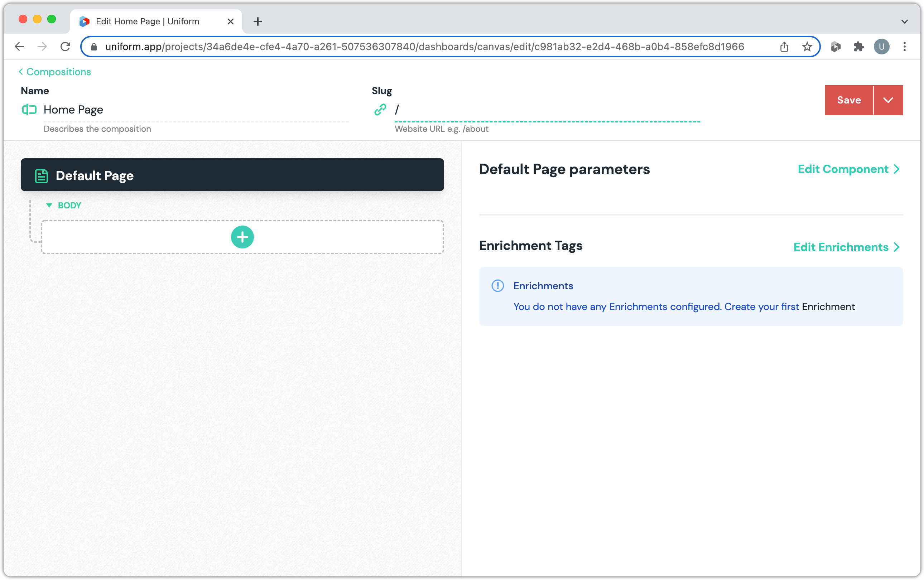Reload the page
The width and height of the screenshot is (924, 580).
pos(65,47)
